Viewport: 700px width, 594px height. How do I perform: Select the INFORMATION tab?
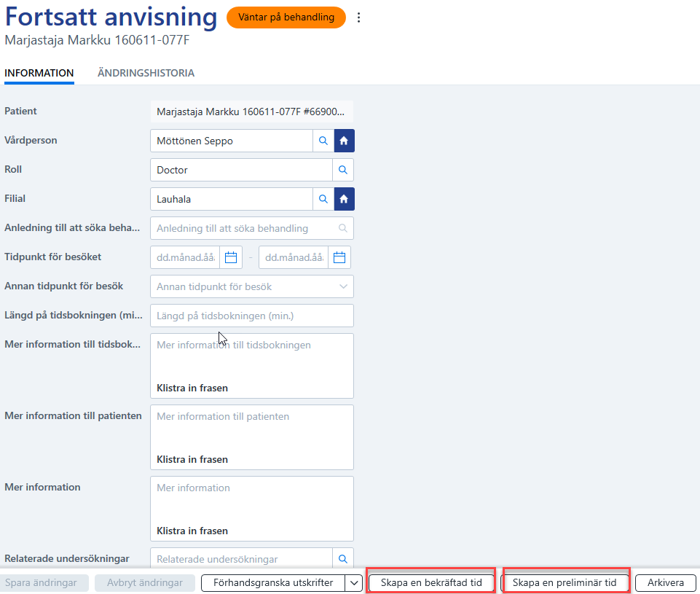tap(39, 73)
